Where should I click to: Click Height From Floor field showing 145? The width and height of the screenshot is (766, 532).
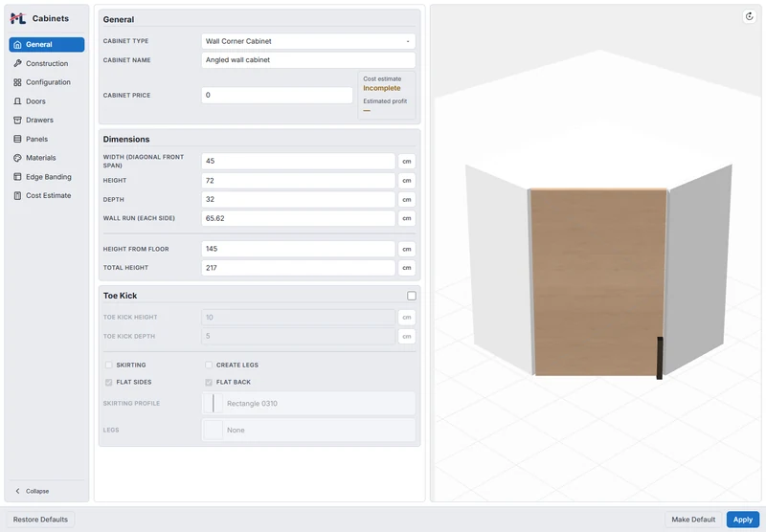coord(298,249)
